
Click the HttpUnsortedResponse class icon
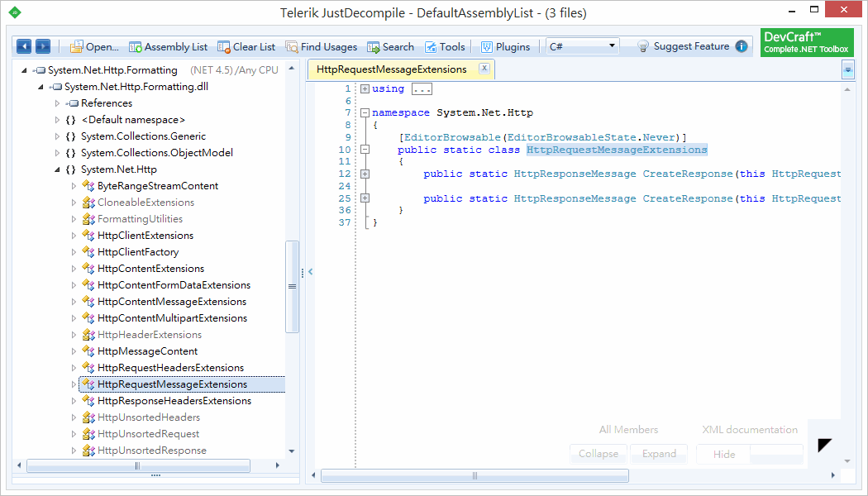(x=88, y=451)
